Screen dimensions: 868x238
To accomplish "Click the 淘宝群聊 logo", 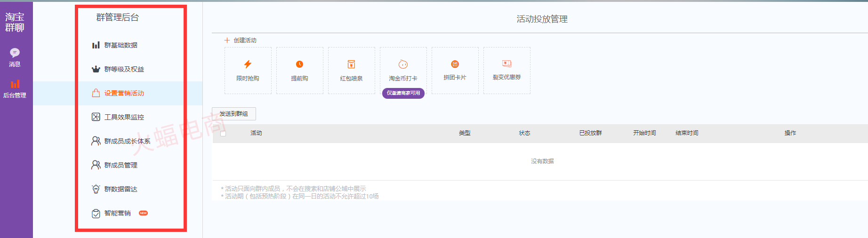I will tap(15, 22).
